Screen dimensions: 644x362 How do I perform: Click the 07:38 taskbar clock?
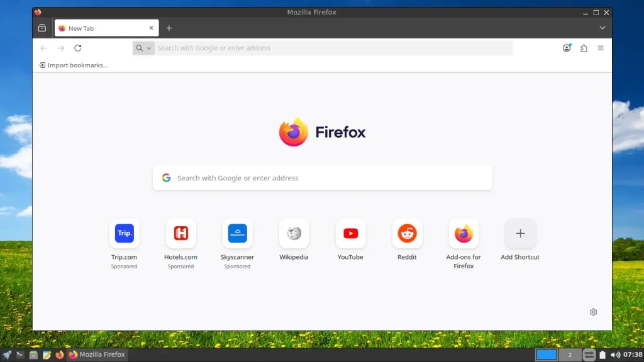coord(633,354)
